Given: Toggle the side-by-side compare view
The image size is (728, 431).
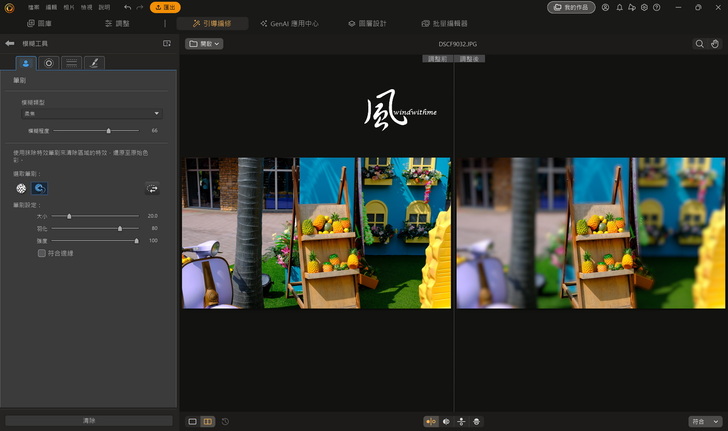Looking at the screenshot, I should [207, 421].
